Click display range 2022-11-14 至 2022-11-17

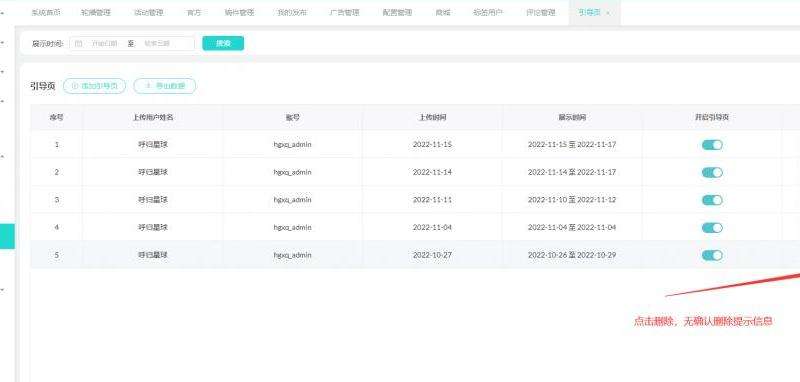click(x=572, y=172)
